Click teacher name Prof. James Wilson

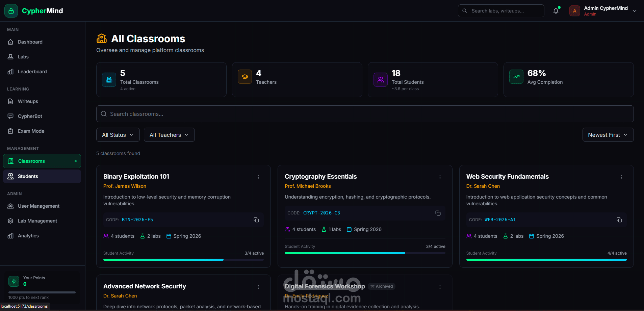[125, 186]
